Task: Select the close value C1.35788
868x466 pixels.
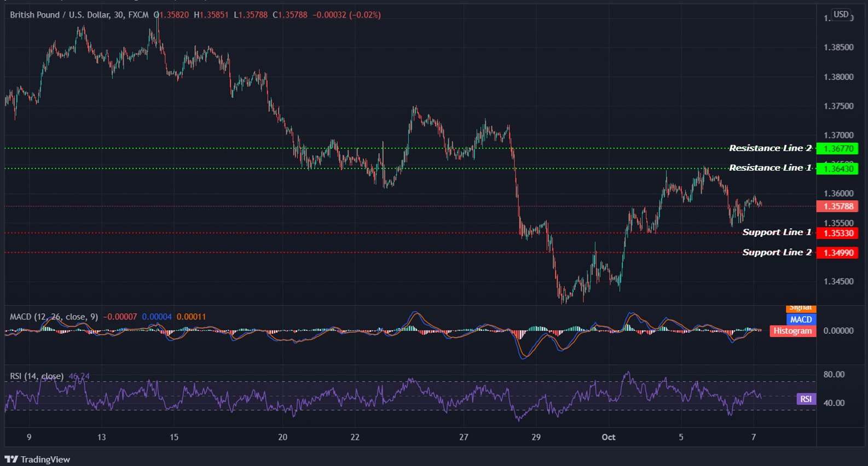Action: click(290, 15)
